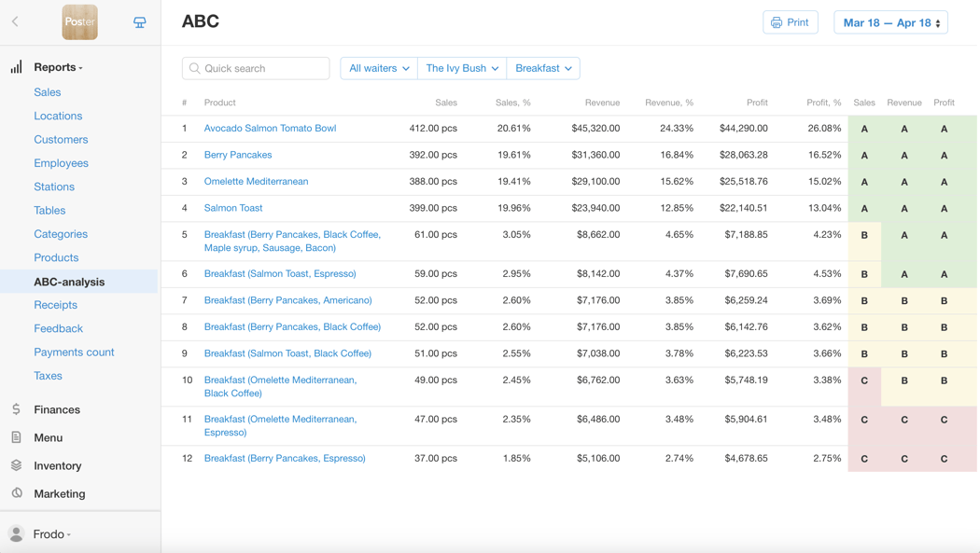Click the printer icon on the Print button

pos(776,21)
